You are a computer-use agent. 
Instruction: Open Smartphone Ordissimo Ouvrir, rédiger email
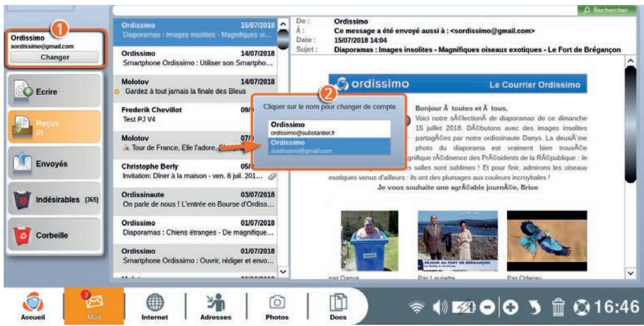coord(195,256)
